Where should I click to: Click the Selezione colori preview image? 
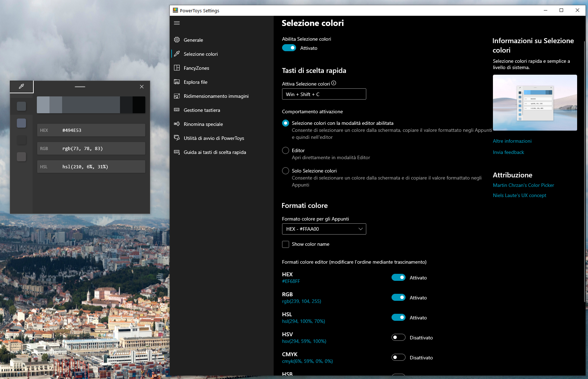pyautogui.click(x=535, y=103)
